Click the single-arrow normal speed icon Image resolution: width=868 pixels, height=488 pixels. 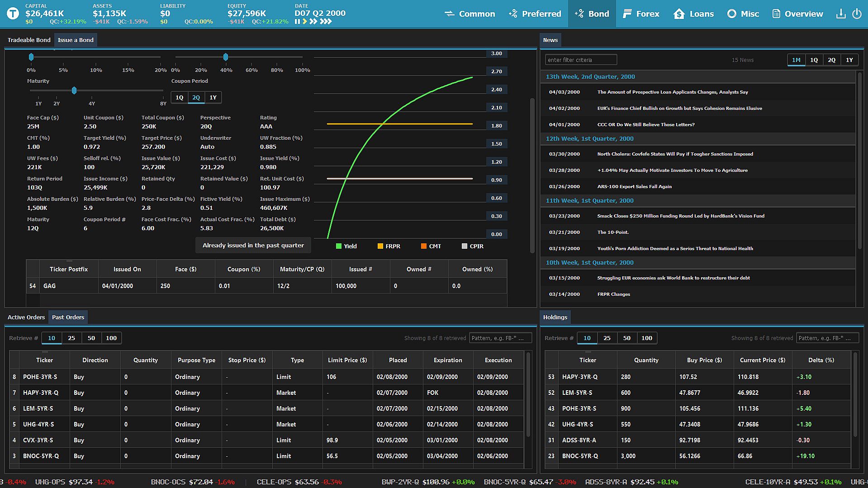coord(305,21)
